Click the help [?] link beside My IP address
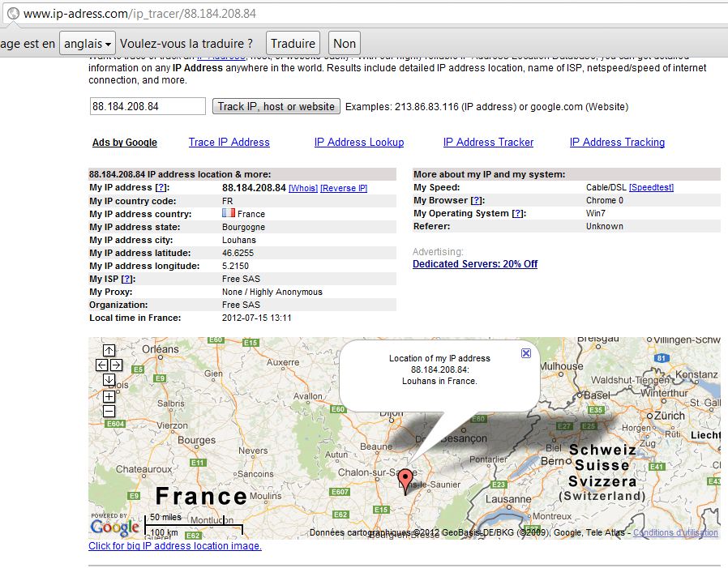 click(161, 187)
